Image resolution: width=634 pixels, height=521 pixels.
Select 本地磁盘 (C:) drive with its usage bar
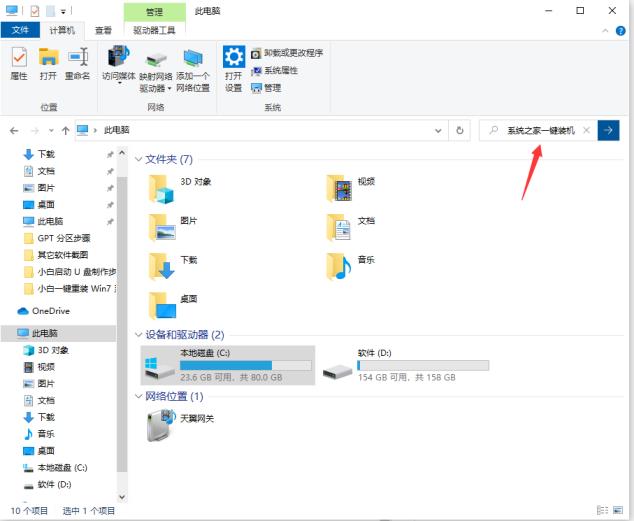pos(230,365)
